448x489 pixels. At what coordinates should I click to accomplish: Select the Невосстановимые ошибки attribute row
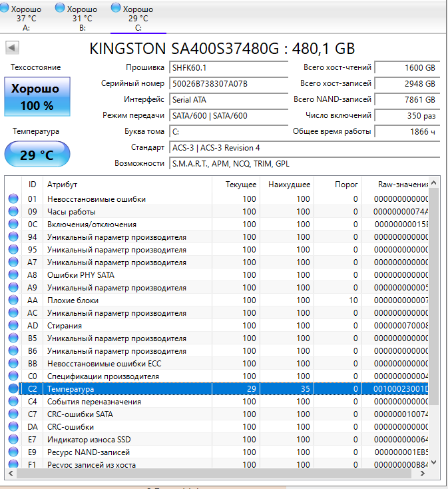pos(216,199)
